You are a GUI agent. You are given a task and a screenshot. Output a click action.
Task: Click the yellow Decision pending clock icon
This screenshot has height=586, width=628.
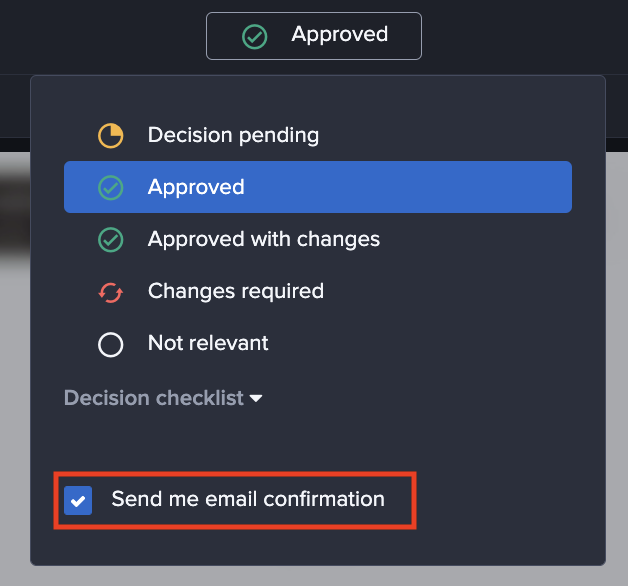click(110, 135)
